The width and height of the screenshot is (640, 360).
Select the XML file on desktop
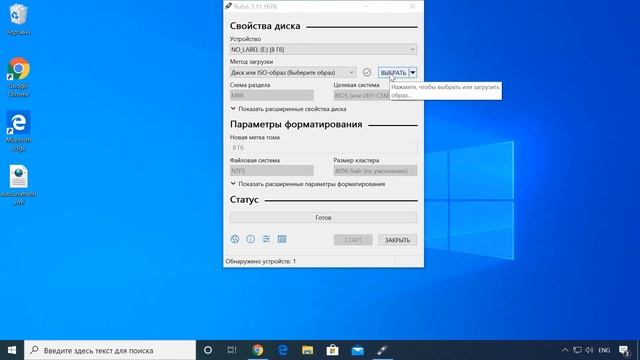tap(18, 184)
